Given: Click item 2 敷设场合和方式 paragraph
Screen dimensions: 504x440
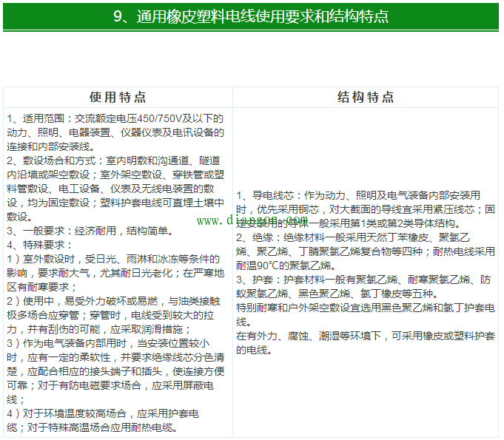Looking at the screenshot, I should point(115,189).
